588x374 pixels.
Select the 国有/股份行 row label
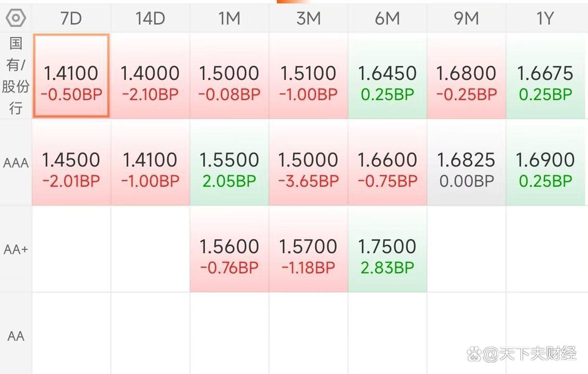pos(16,76)
